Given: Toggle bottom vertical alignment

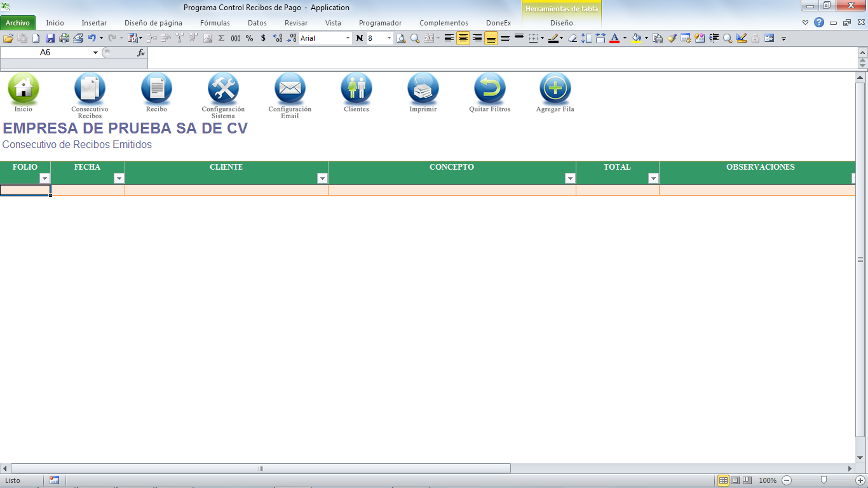Looking at the screenshot, I should 491,38.
